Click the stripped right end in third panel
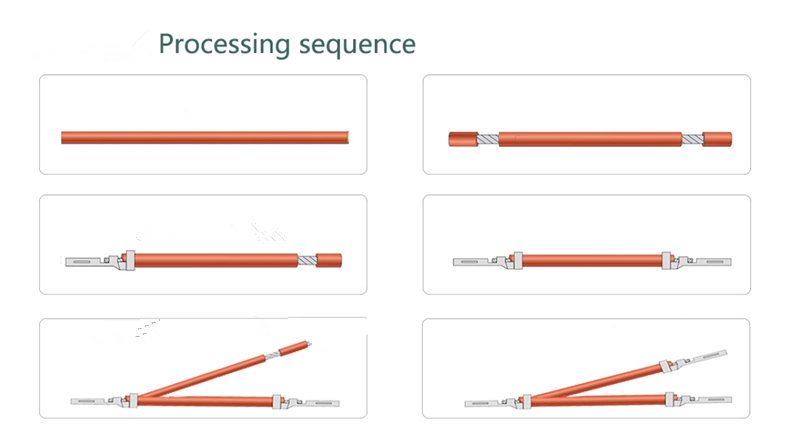Screen dimensions: 788x433 tap(320, 261)
